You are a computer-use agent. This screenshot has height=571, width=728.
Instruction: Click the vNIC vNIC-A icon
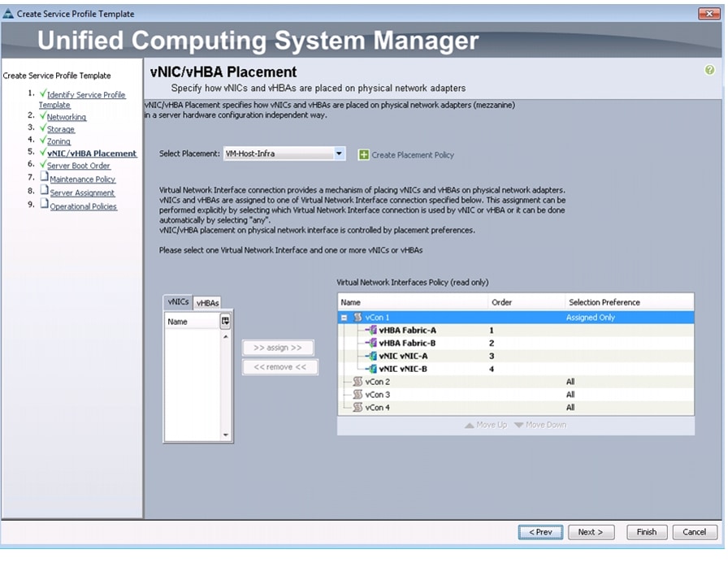coord(371,356)
